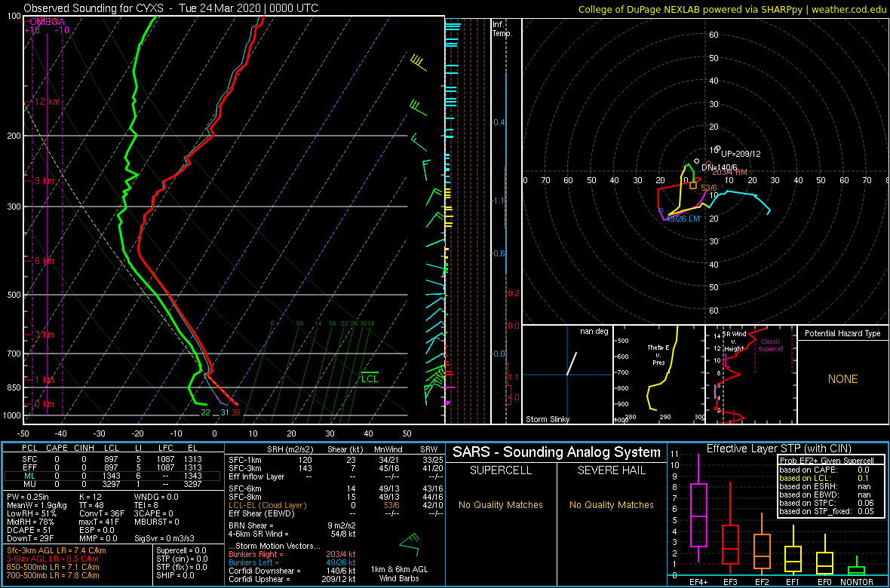Click the cyan wet-bulb value '31'
The image size is (890, 588).
(x=224, y=412)
